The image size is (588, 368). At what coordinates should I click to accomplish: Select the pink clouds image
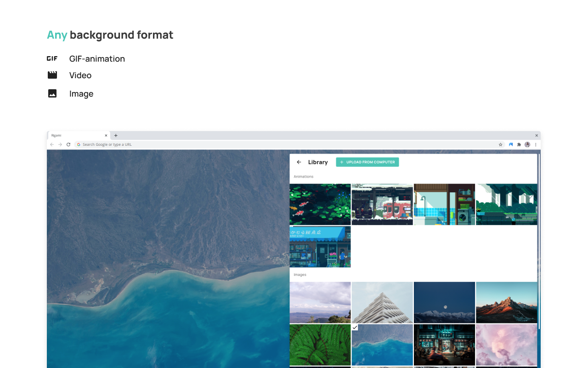click(x=507, y=345)
